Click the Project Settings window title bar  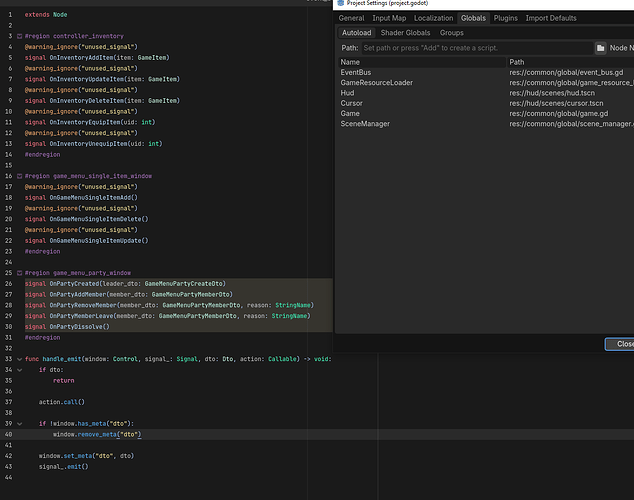[x=483, y=4]
